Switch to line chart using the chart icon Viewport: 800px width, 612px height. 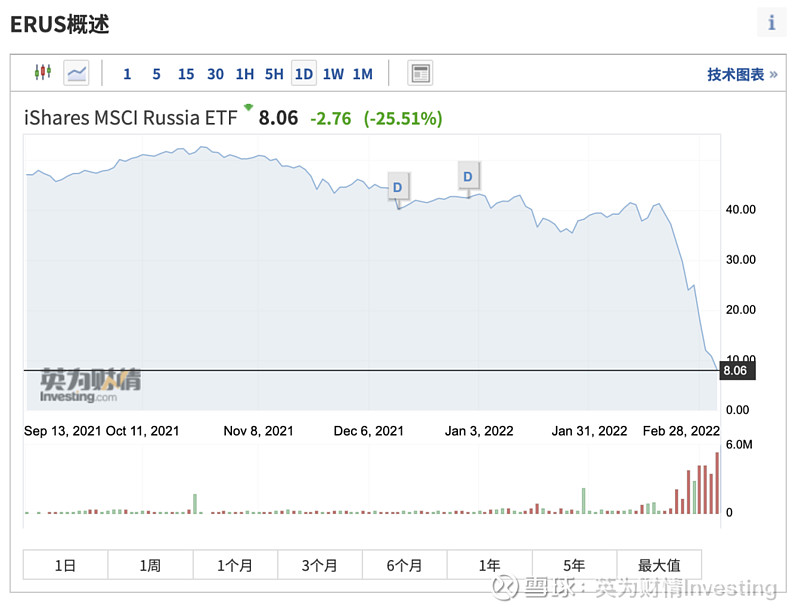tap(77, 73)
